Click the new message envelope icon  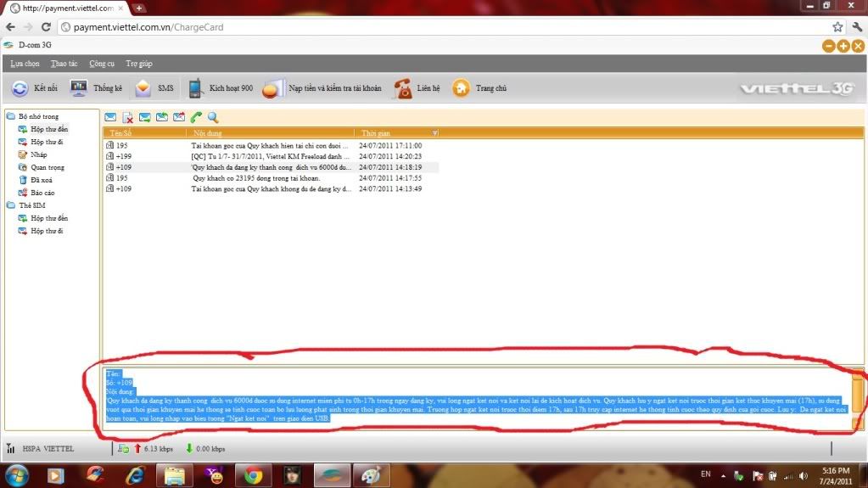point(110,118)
